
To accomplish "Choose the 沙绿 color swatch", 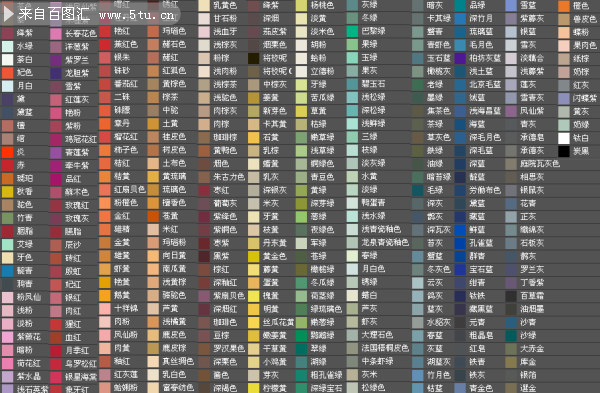I will click(511, 336).
